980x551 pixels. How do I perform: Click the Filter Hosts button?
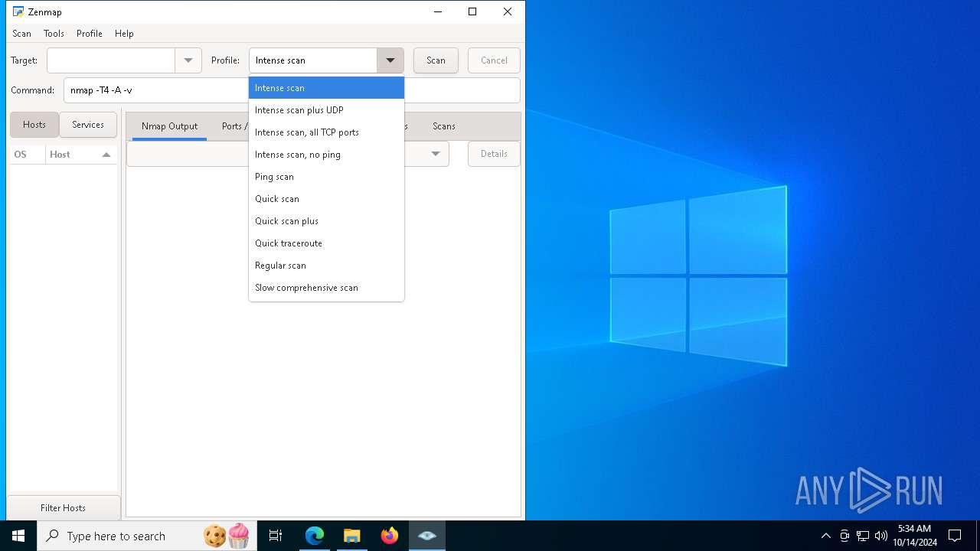click(x=63, y=508)
